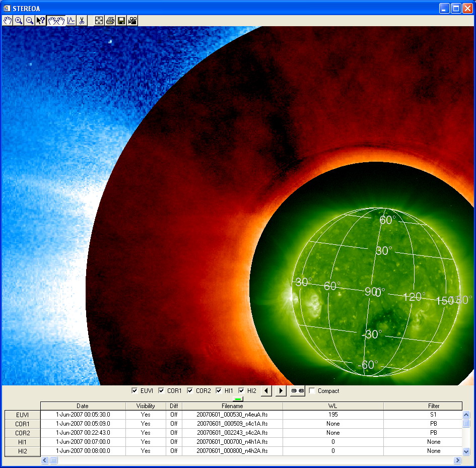Click the COR2 row header button
The width and height of the screenshot is (476, 468).
coord(22,433)
